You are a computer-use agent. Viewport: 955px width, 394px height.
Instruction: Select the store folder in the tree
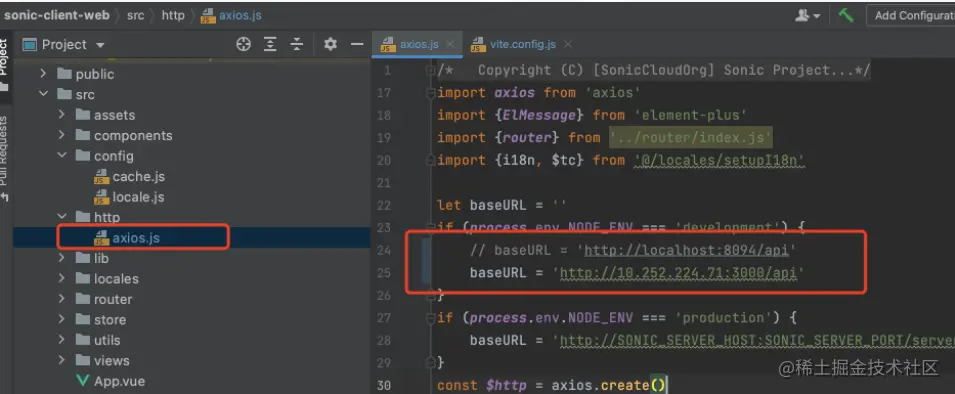pos(110,320)
